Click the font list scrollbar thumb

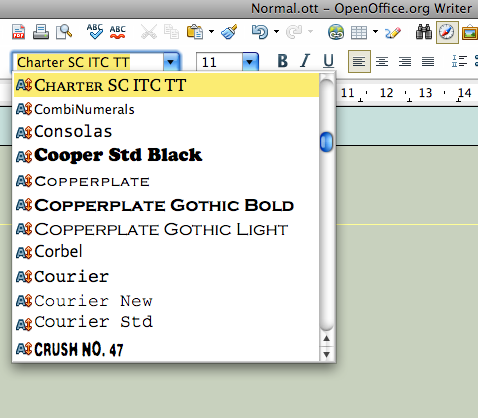pos(326,142)
